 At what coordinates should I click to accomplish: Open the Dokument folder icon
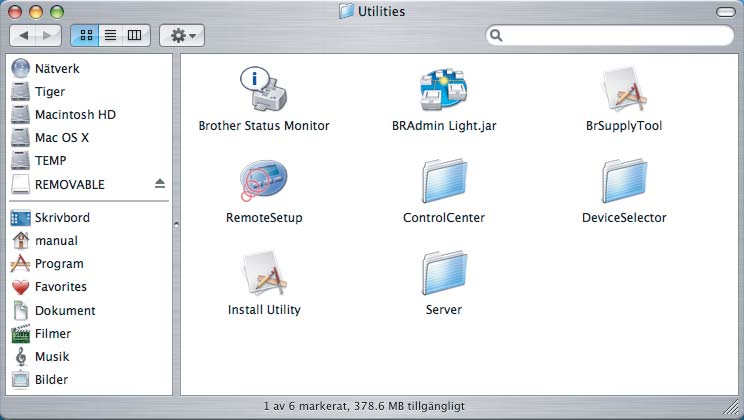20,310
